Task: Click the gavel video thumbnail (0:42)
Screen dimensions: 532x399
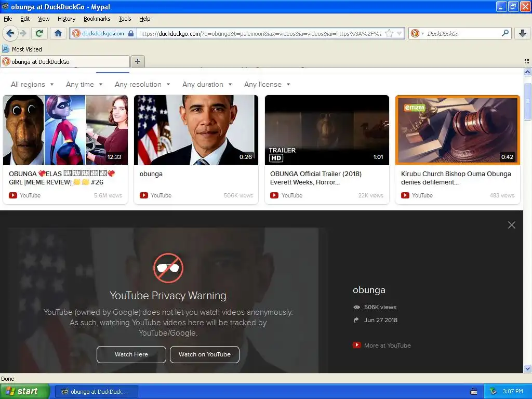Action: (457, 130)
